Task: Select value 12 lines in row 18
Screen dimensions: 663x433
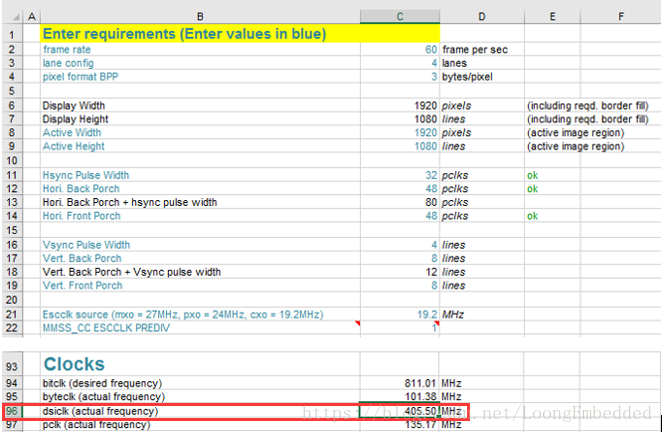Action: point(400,272)
